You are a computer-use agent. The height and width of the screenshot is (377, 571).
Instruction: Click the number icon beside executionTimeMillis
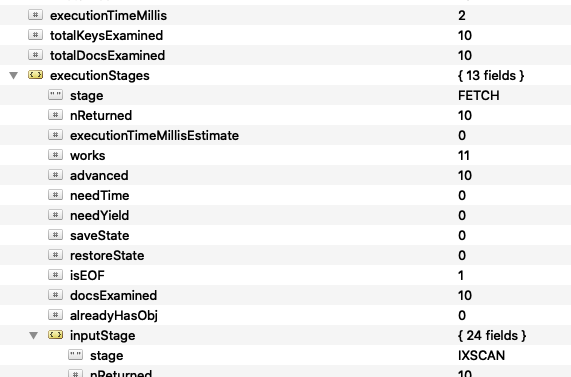point(35,15)
